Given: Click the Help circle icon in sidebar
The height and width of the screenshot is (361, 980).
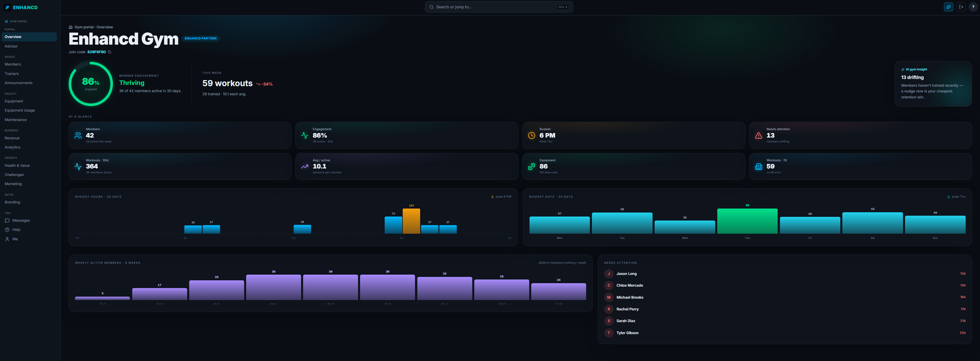Looking at the screenshot, I should [x=7, y=230].
